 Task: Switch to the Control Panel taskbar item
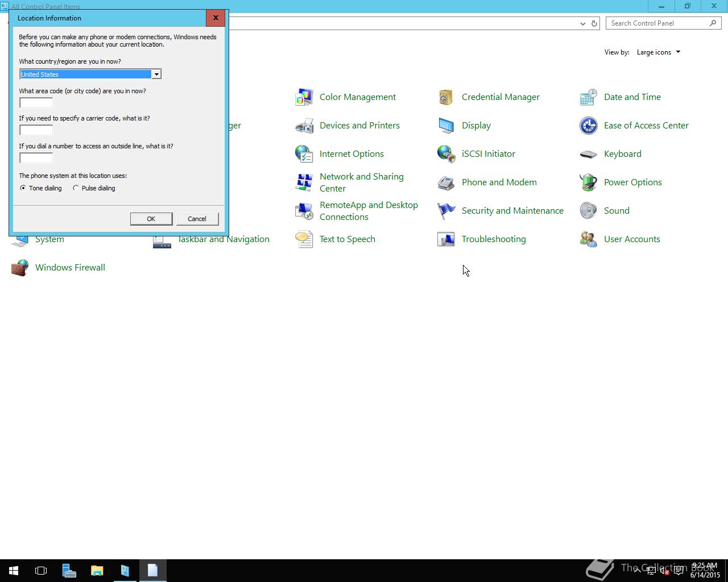point(125,571)
